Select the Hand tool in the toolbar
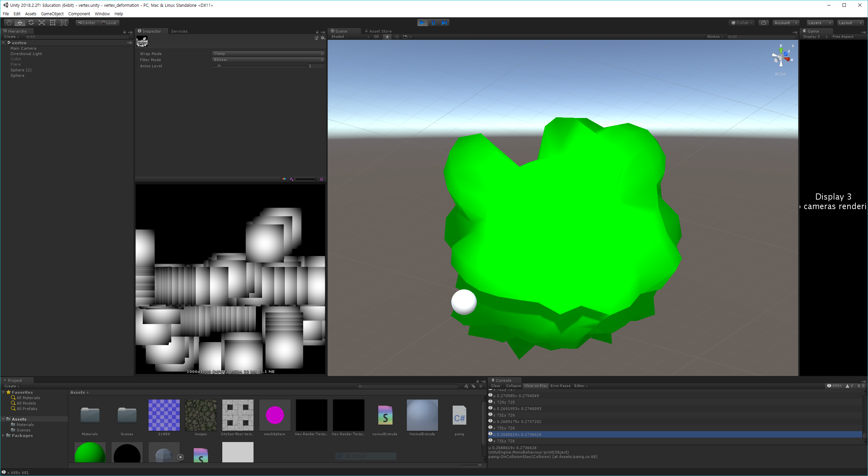Screen dimensions: 868x476 point(9,23)
